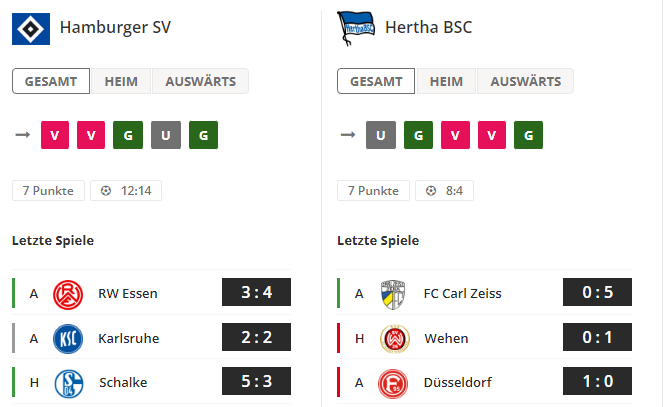Select the Schalke 04 crest
The image size is (667, 407).
(69, 384)
